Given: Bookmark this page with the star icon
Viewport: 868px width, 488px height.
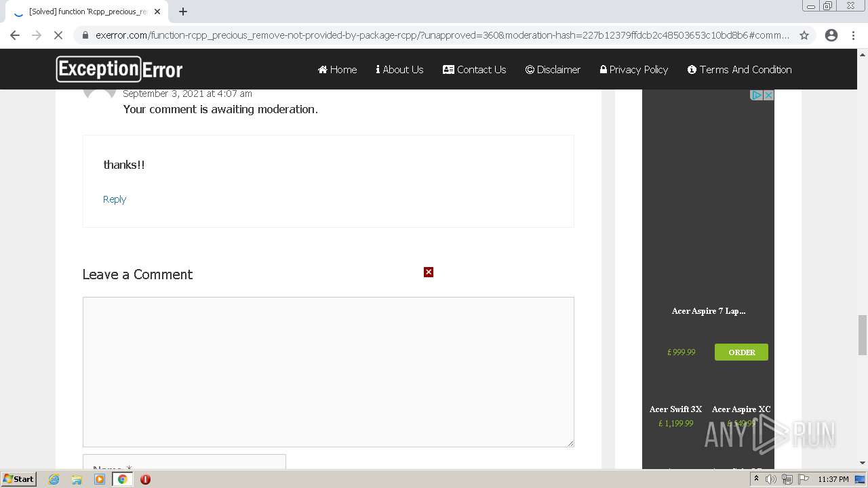Looking at the screenshot, I should (x=804, y=35).
